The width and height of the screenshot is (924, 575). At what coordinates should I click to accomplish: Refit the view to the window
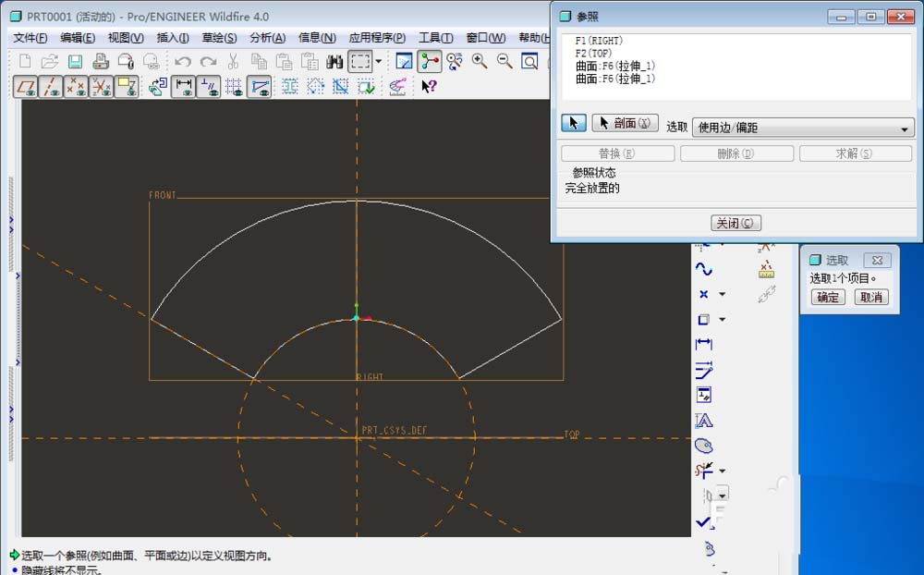point(529,61)
